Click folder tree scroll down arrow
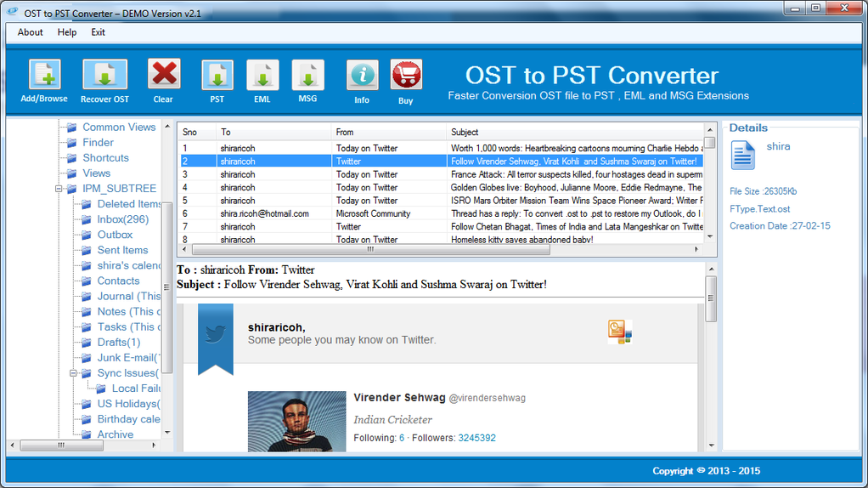 pyautogui.click(x=167, y=433)
